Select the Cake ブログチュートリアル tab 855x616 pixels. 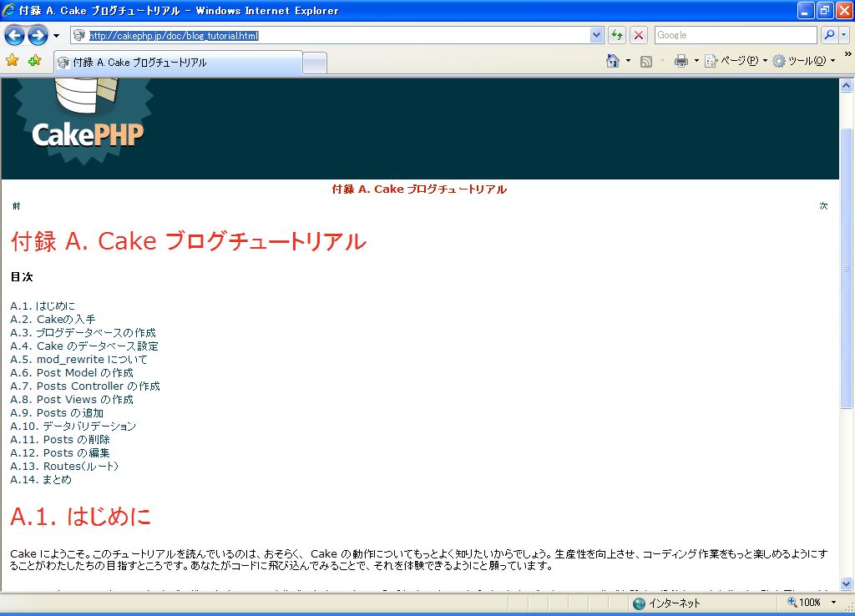point(177,63)
